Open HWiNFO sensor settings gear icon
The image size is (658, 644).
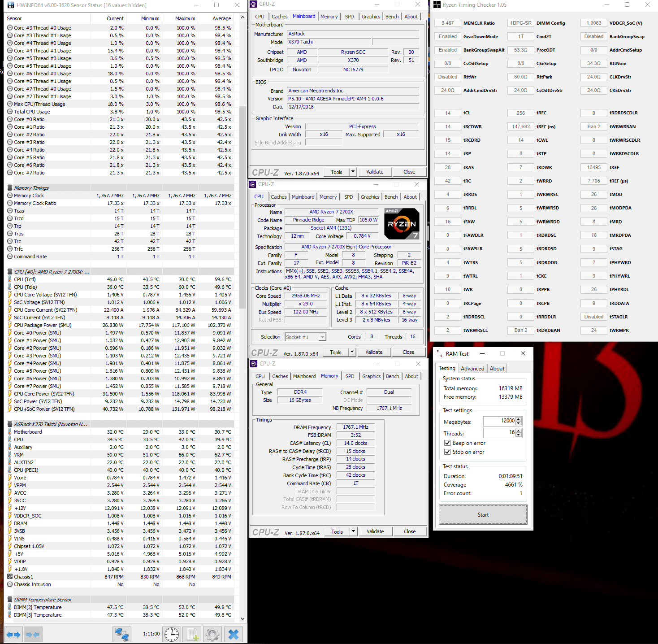(212, 634)
